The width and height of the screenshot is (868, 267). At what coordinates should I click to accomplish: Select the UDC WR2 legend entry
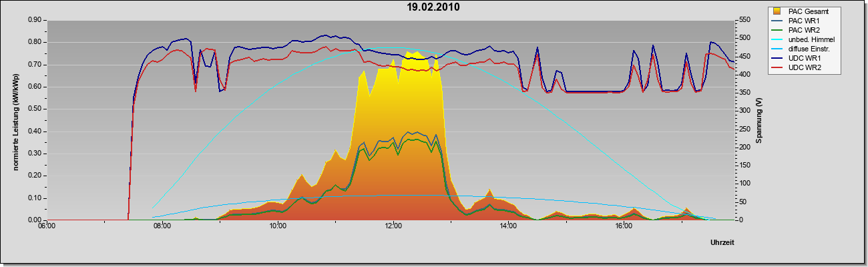coord(805,67)
